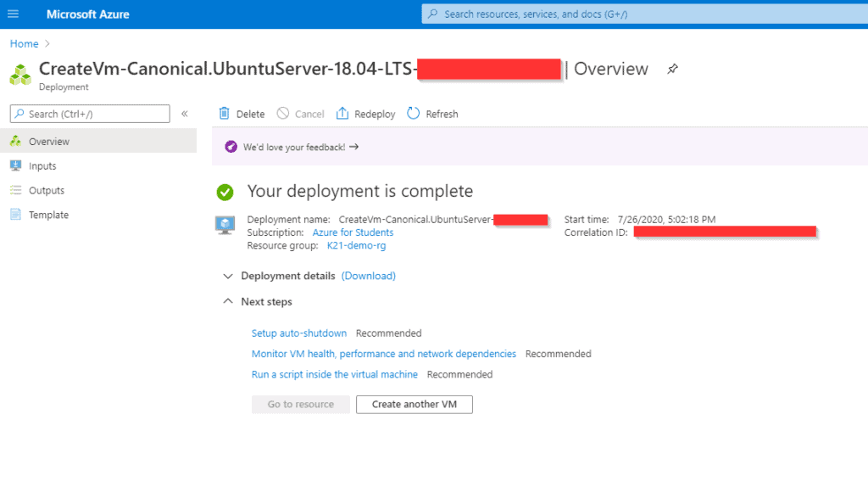This screenshot has width=868, height=487.
Task: Delete the deployment
Action: [242, 114]
